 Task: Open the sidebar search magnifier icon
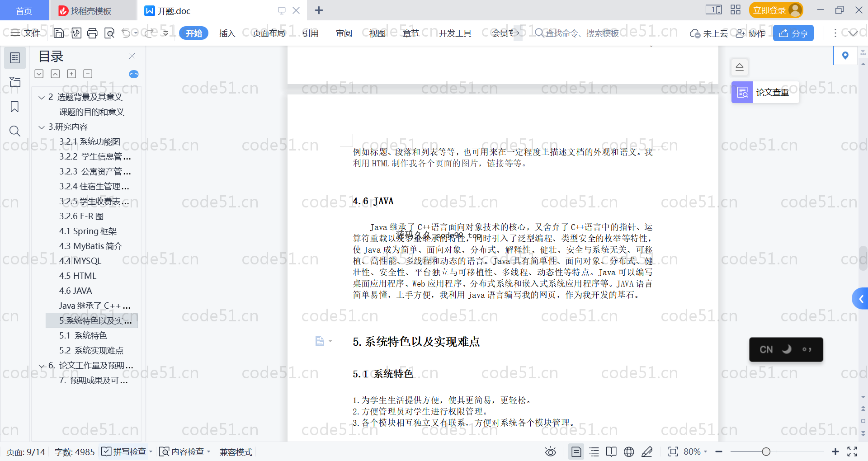coord(15,131)
